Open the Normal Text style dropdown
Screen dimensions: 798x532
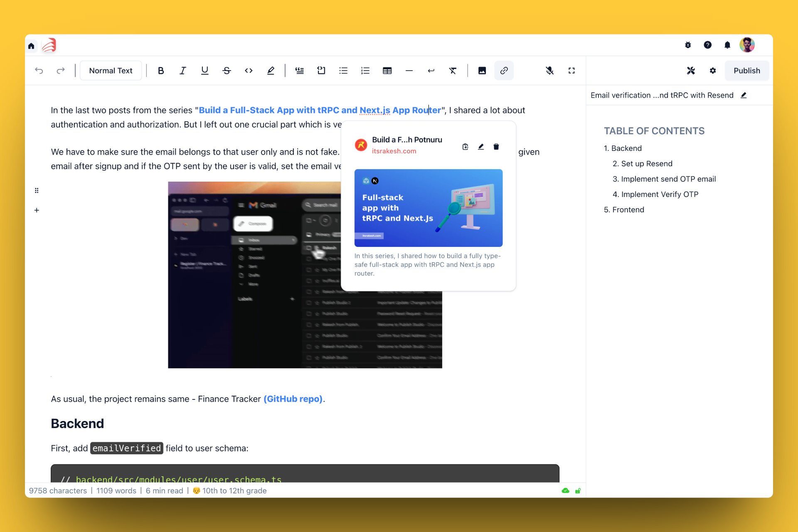[x=111, y=70]
